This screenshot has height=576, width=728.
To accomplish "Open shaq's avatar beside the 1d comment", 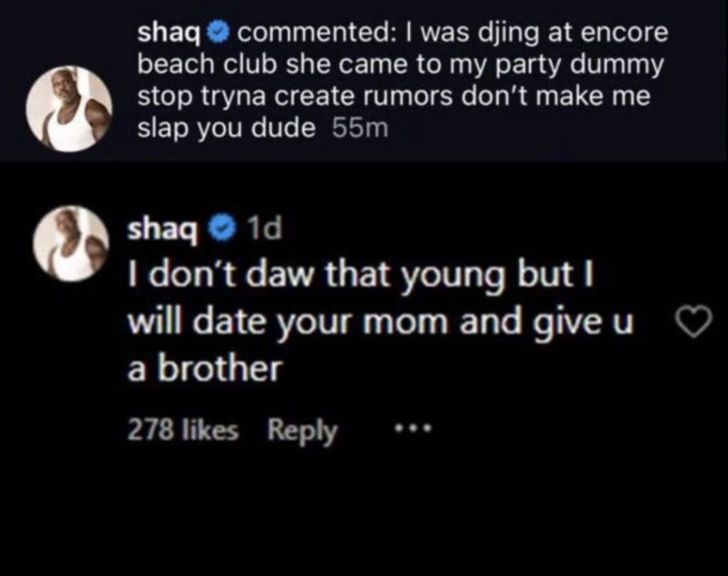I will point(70,244).
